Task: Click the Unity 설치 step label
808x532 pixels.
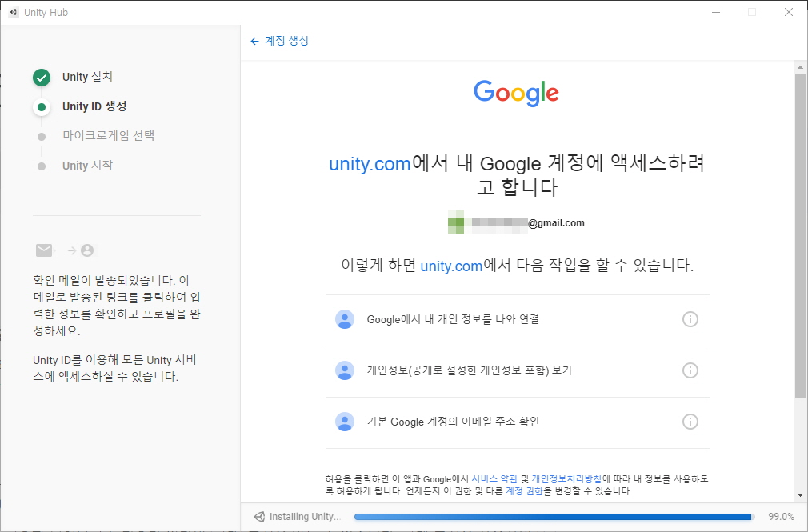Action: pos(87,77)
